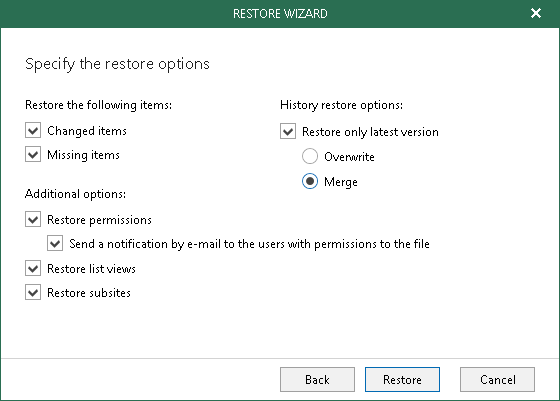Screen dimensions: 560x401
Task: Disable the Restore permissions checkbox
Action: pyautogui.click(x=33, y=219)
